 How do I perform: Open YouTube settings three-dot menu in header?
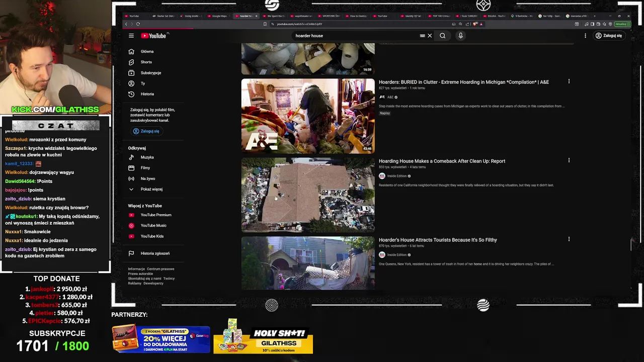[x=585, y=36]
